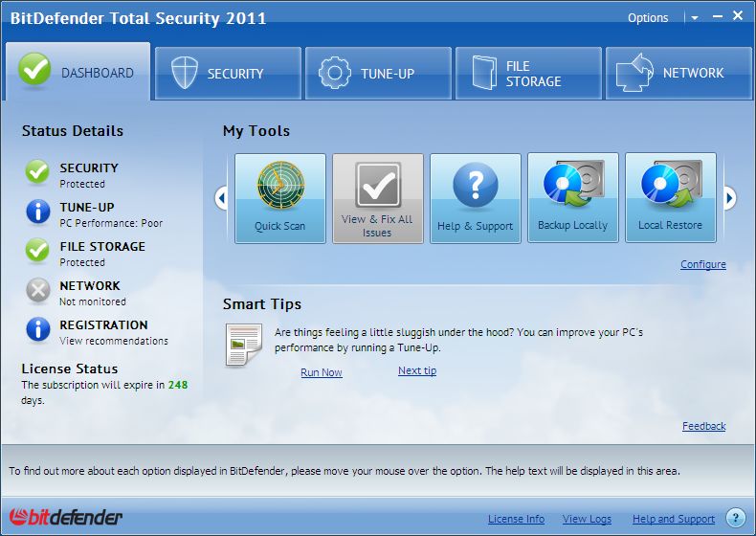Click 'Not monitored' network status text
The height and width of the screenshot is (536, 756).
click(x=93, y=301)
